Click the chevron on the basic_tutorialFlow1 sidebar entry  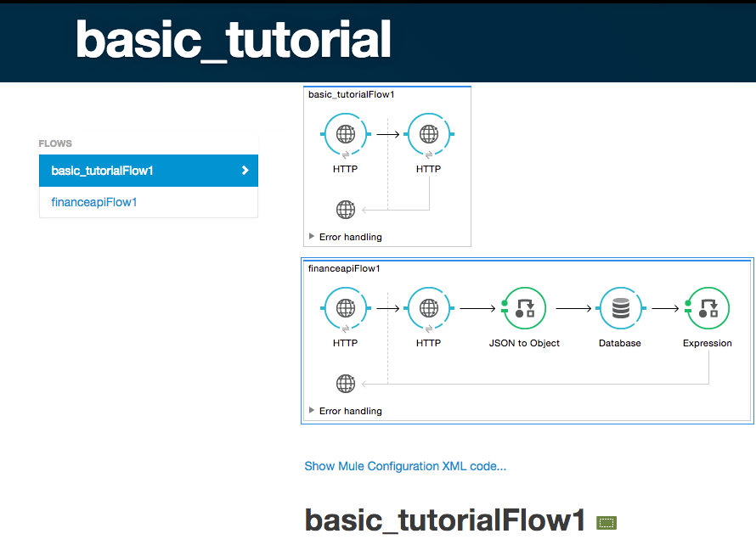[245, 170]
